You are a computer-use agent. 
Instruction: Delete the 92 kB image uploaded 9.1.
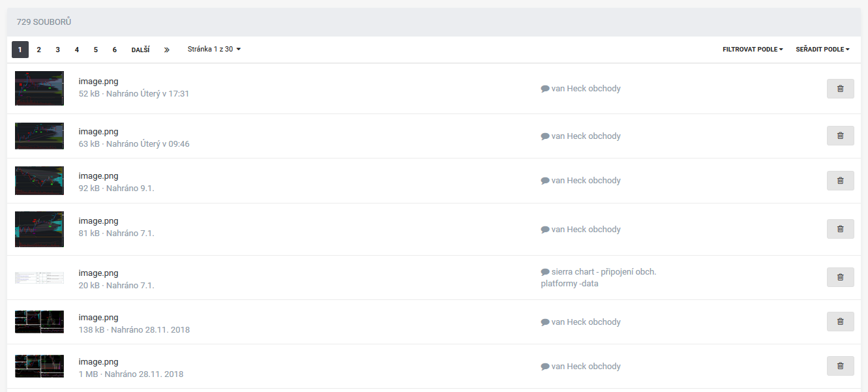point(840,181)
